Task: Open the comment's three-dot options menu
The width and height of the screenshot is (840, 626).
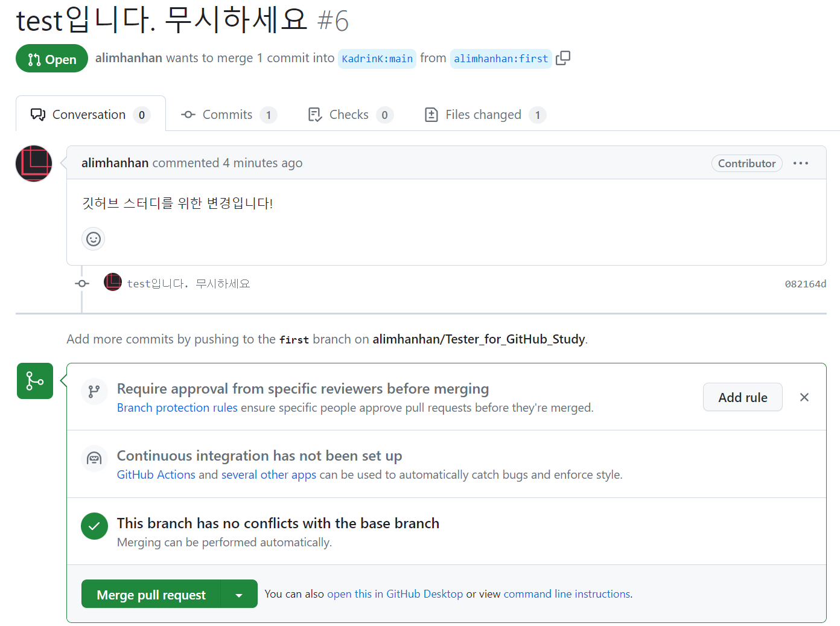Action: (801, 164)
